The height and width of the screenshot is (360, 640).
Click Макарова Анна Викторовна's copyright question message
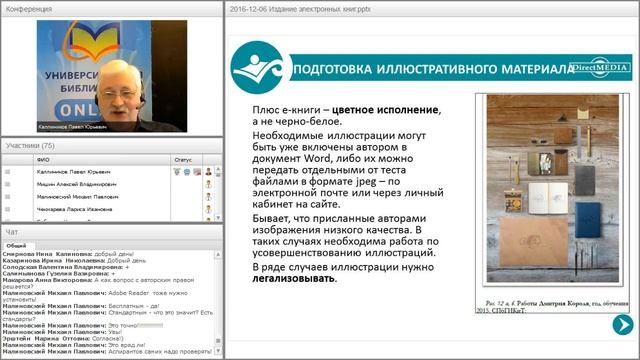[98, 283]
